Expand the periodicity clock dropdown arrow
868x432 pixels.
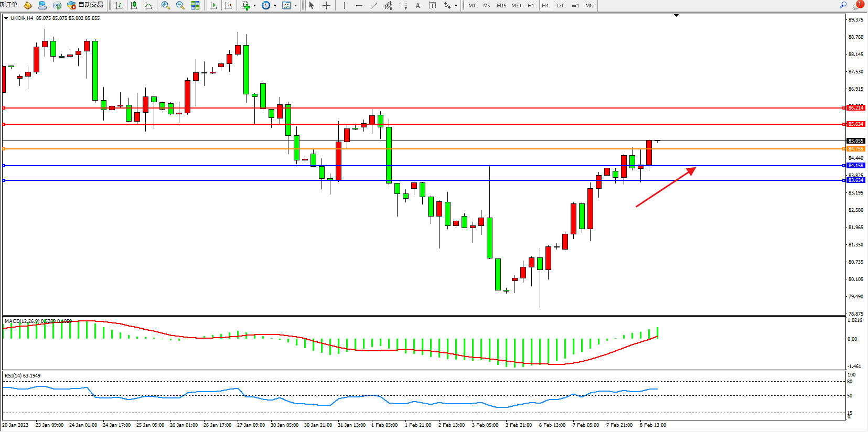tap(275, 6)
